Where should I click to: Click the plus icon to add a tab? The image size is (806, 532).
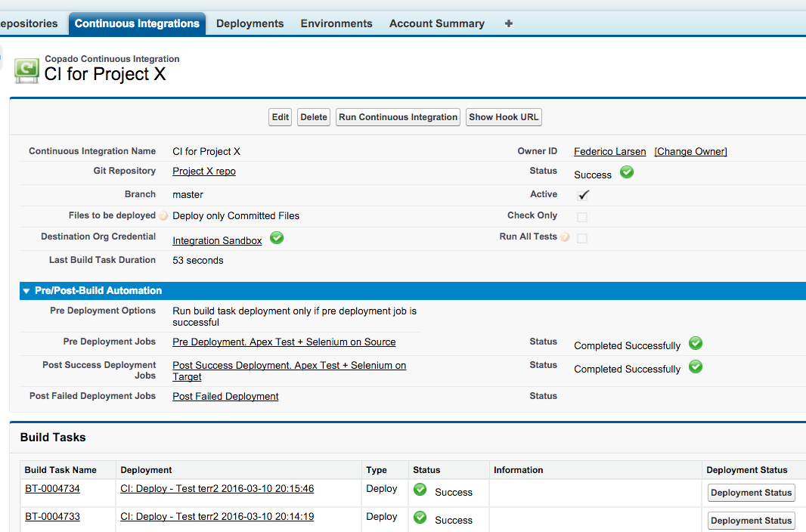point(508,23)
